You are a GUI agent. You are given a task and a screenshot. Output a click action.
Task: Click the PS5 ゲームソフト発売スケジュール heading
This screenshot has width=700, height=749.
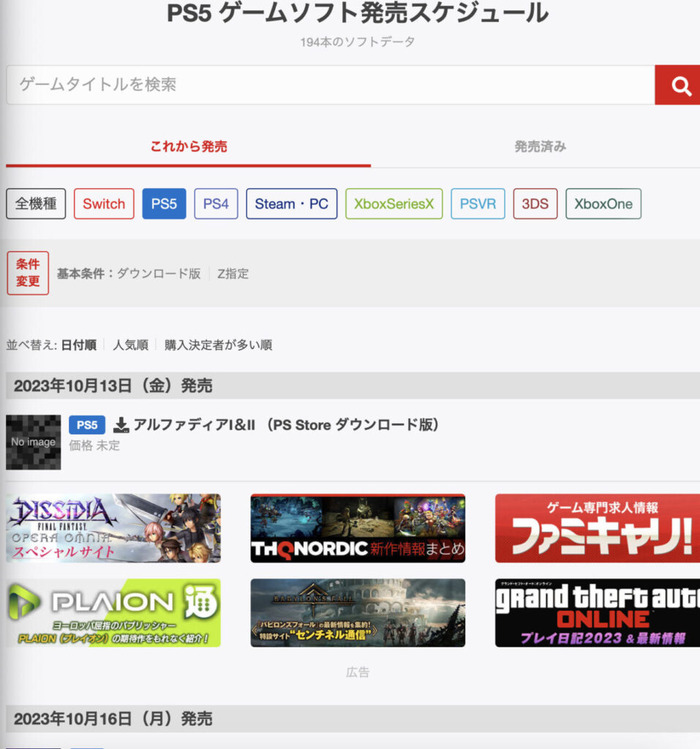point(358,13)
